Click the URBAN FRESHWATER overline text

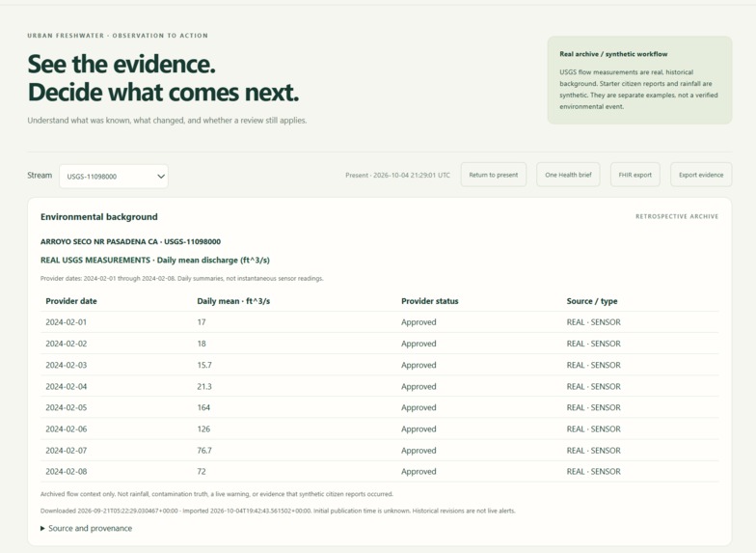118,36
